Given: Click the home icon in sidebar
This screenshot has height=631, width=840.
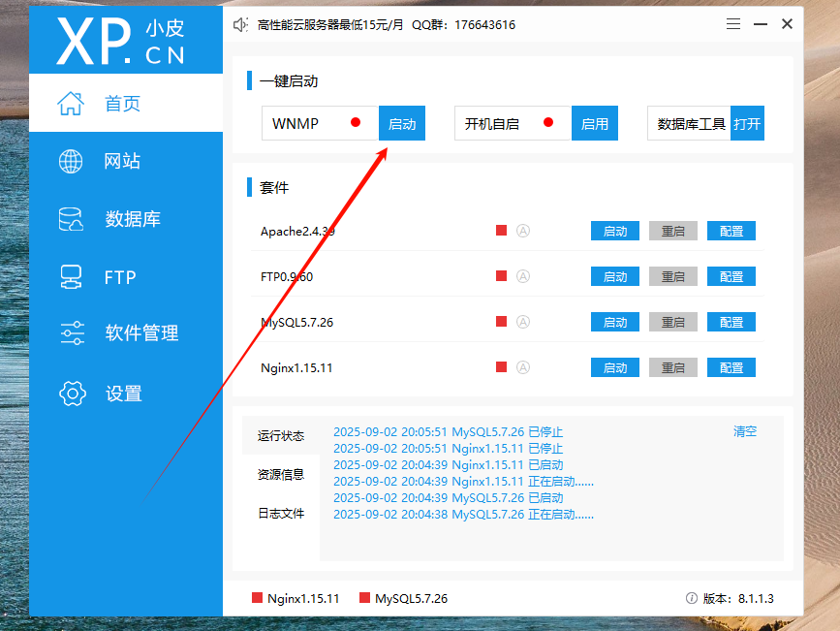Looking at the screenshot, I should point(71,104).
